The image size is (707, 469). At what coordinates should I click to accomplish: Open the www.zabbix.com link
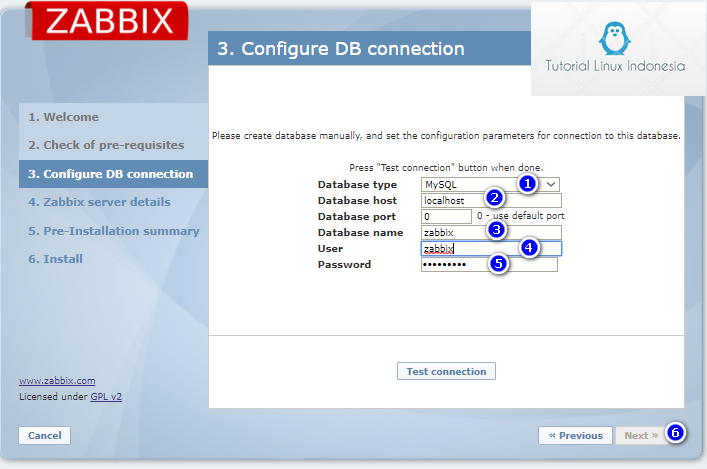57,381
